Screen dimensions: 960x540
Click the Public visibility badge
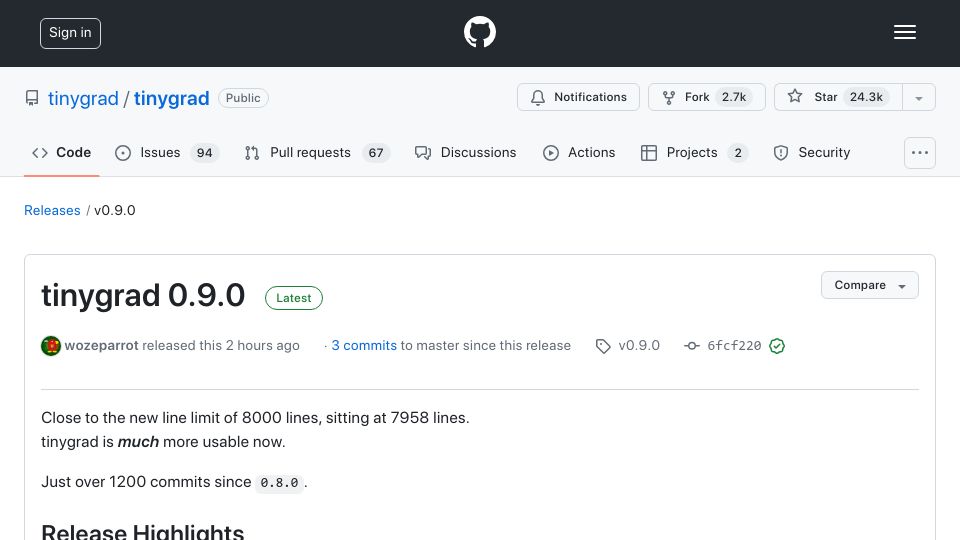[243, 98]
